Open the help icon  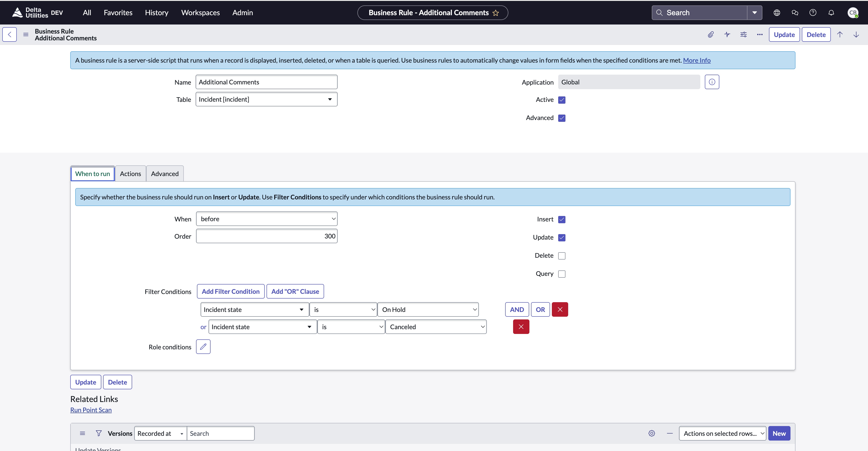(x=813, y=12)
